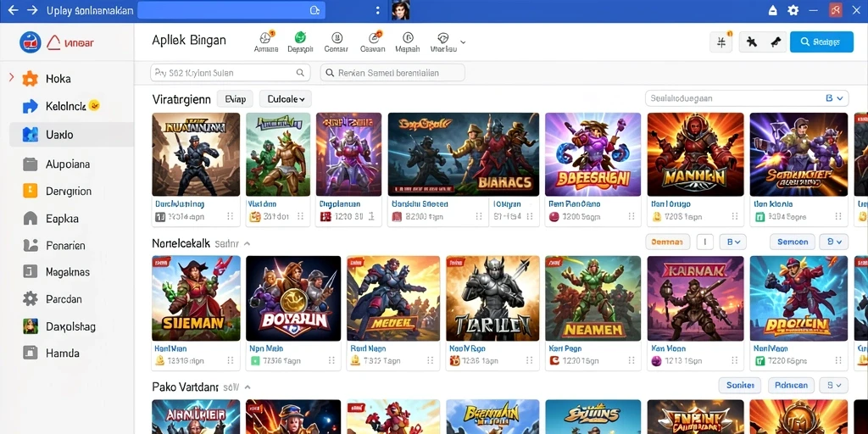The width and height of the screenshot is (868, 434).
Task: Click the Oaavan toolbar icon
Action: click(373, 42)
